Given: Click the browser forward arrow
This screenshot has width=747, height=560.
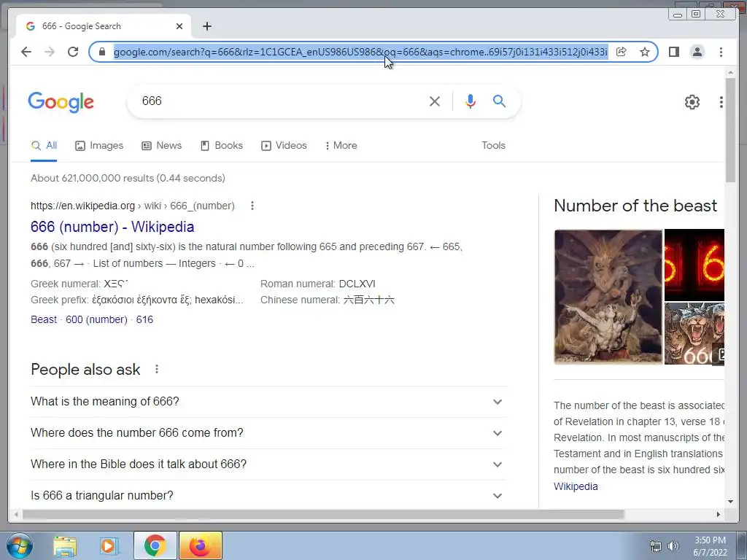Looking at the screenshot, I should pos(50,52).
